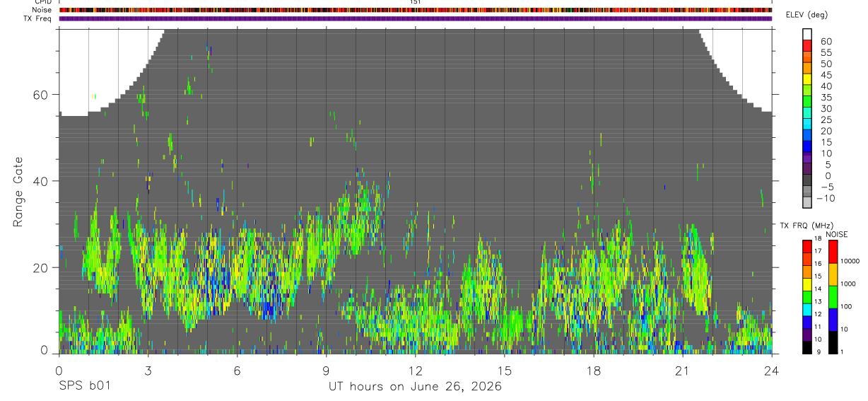Click the Range Gate y-axis label
The height and width of the screenshot is (401, 868).
[x=19, y=192]
